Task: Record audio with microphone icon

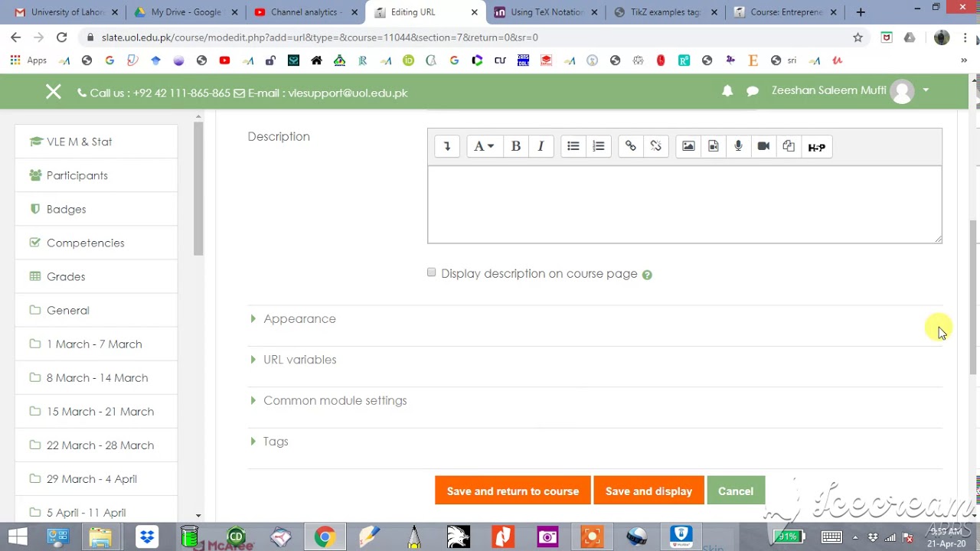Action: pyautogui.click(x=738, y=146)
